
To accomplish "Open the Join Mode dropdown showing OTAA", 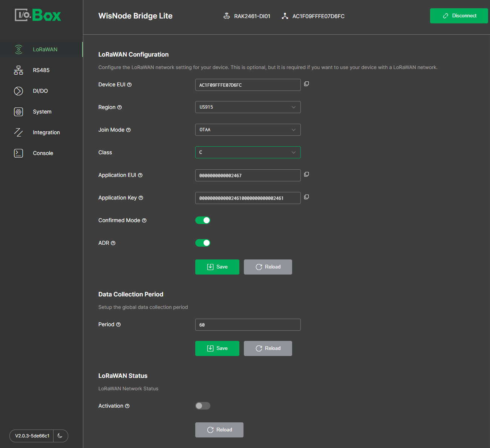I will point(248,130).
